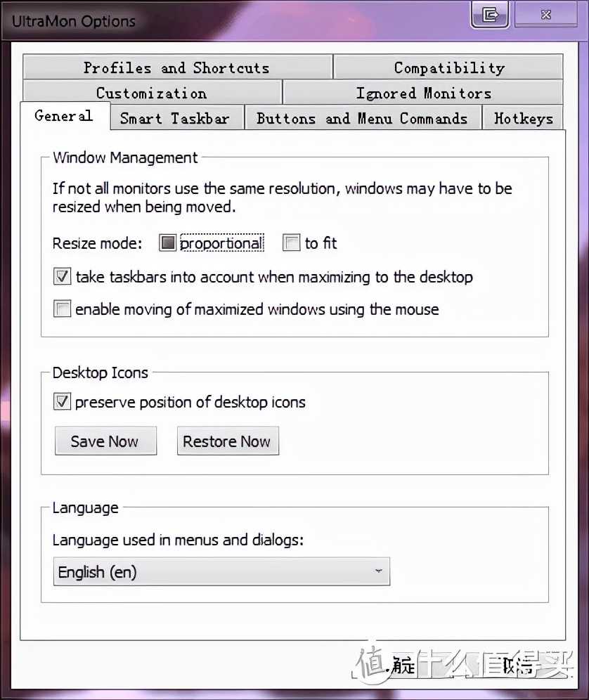Screen dimensions: 589x700
Task: Uncheck 'take taskbars into account when maximizing'
Action: [62, 276]
